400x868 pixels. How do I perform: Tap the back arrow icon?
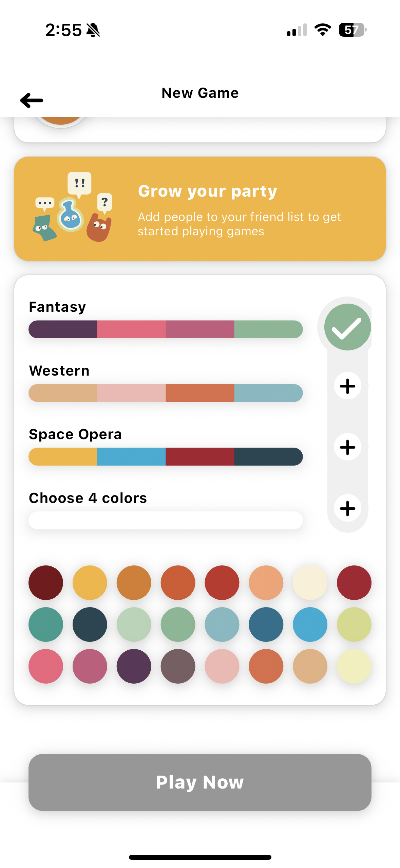point(32,101)
